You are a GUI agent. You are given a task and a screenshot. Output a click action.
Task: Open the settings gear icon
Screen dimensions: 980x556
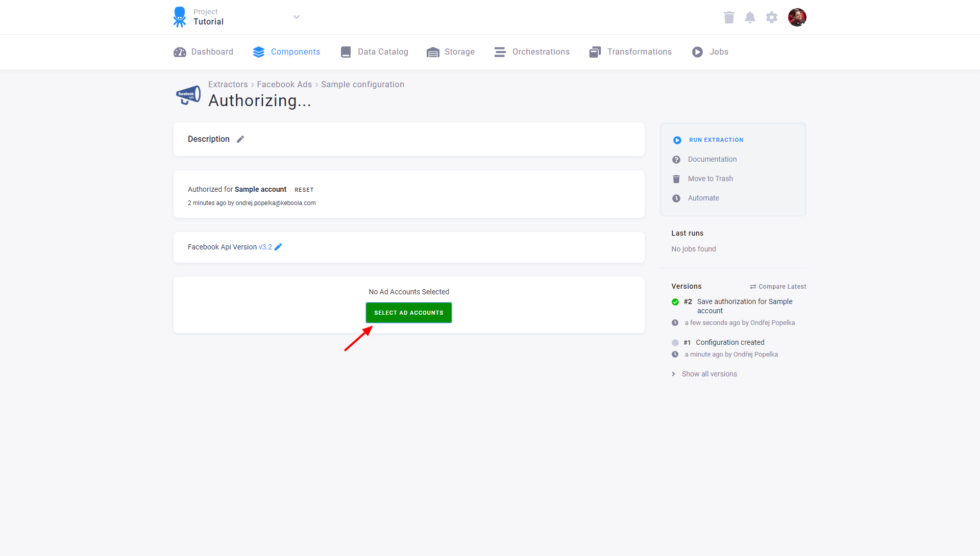click(772, 17)
